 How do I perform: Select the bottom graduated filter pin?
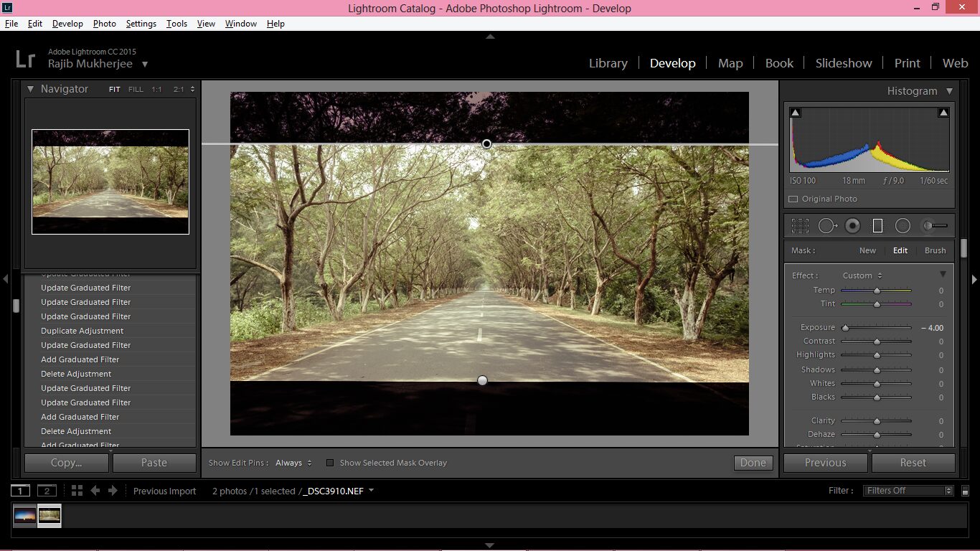click(482, 380)
